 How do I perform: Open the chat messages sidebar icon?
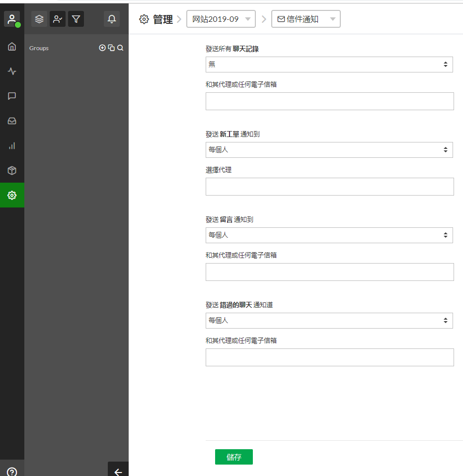point(12,96)
